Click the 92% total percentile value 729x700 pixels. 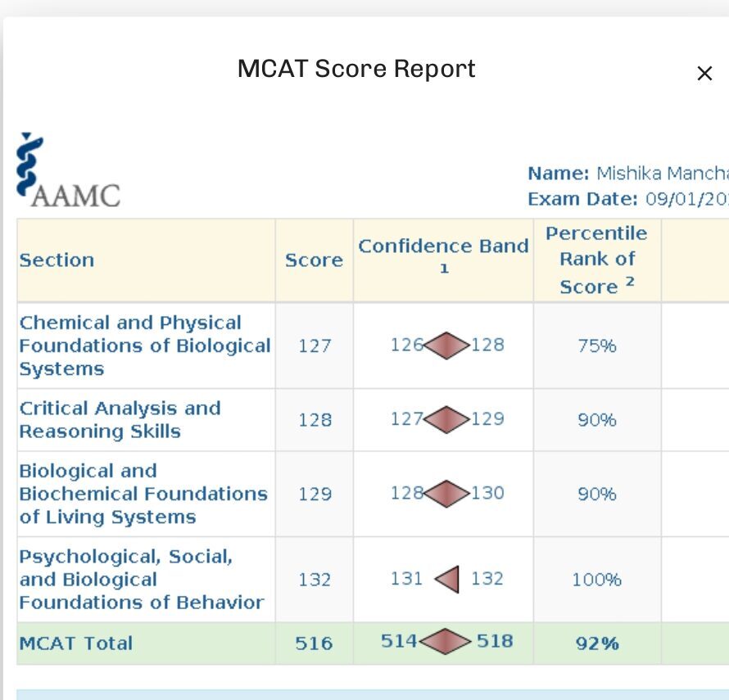597,644
